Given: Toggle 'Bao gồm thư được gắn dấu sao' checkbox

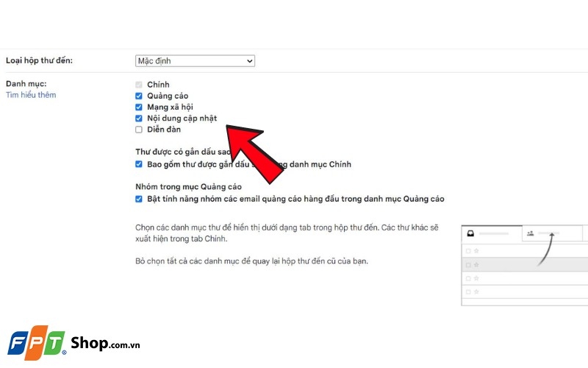Looking at the screenshot, I should (139, 164).
